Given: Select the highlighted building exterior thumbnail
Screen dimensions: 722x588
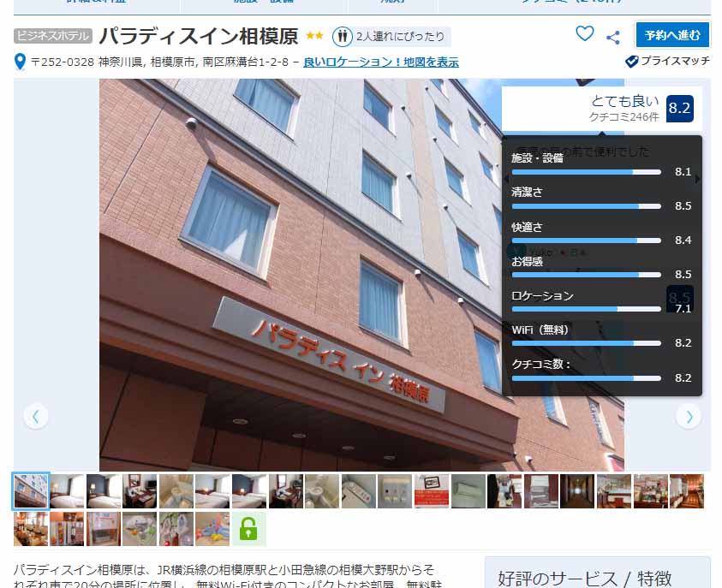Looking at the screenshot, I should coord(30,491).
